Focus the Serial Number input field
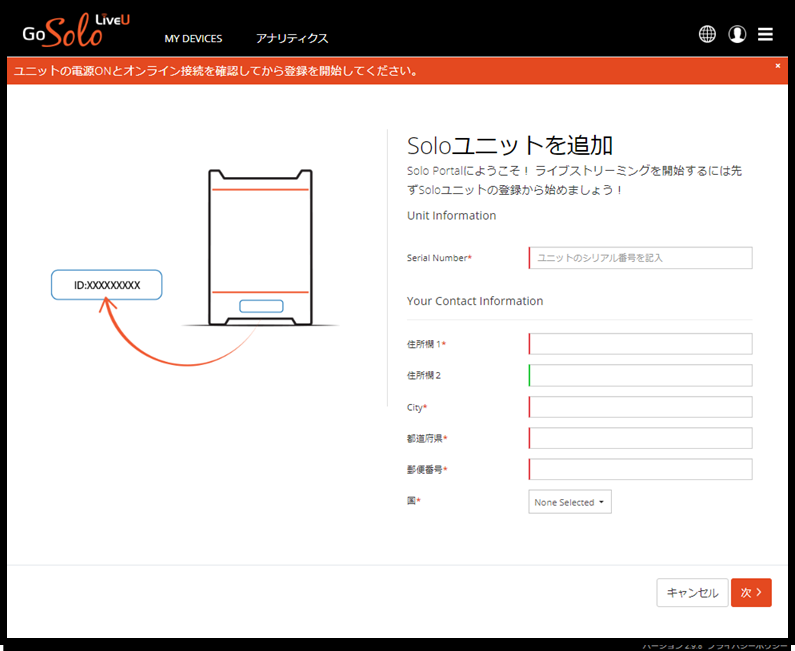795x651 pixels. pos(640,258)
